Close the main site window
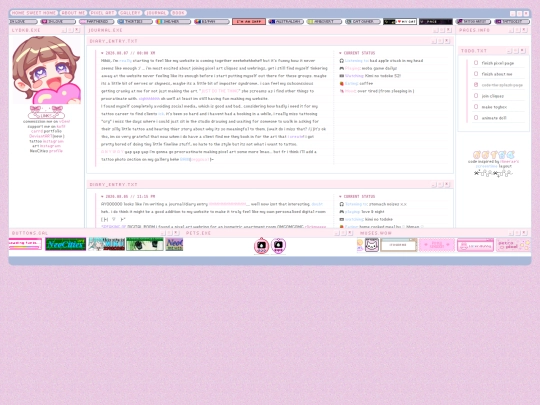 (x=526, y=13)
